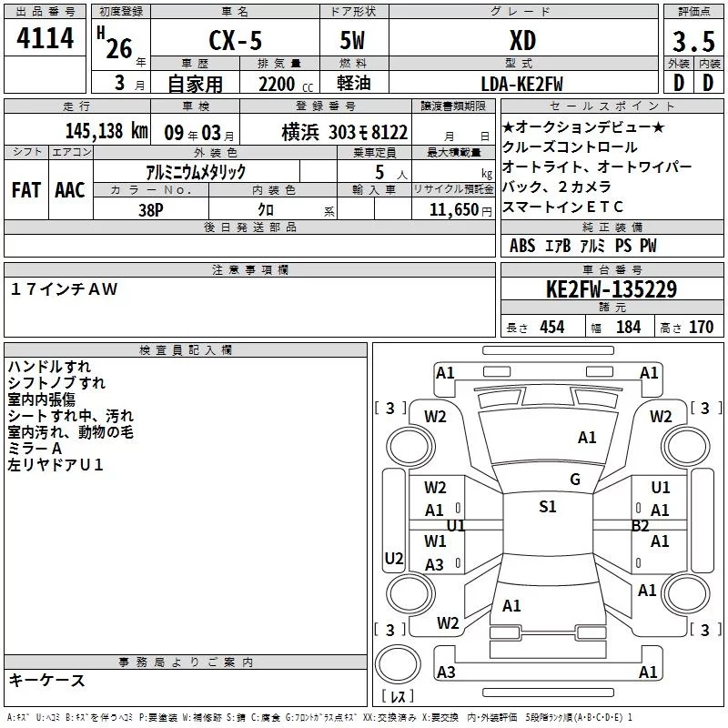Click the B2 marking on right door
The image size is (728, 728).
641,526
